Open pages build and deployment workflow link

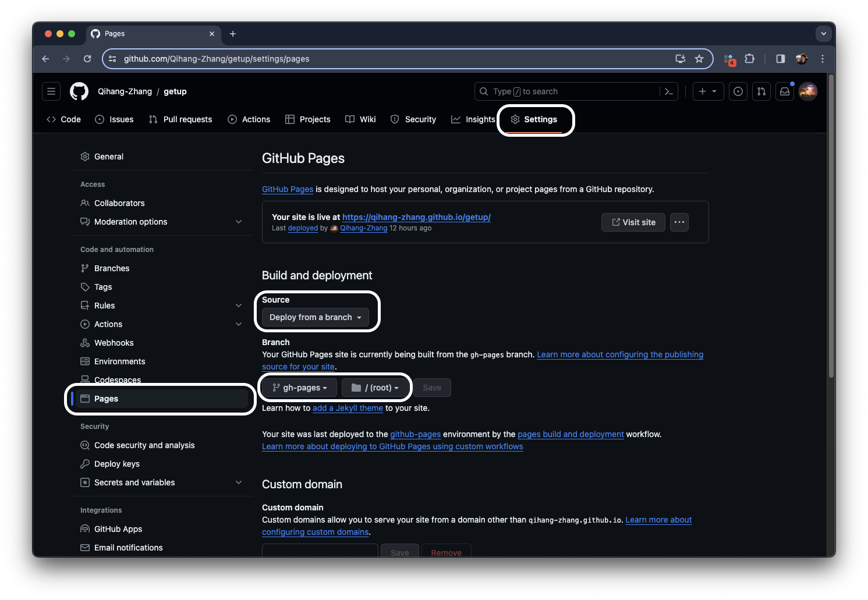pos(571,434)
